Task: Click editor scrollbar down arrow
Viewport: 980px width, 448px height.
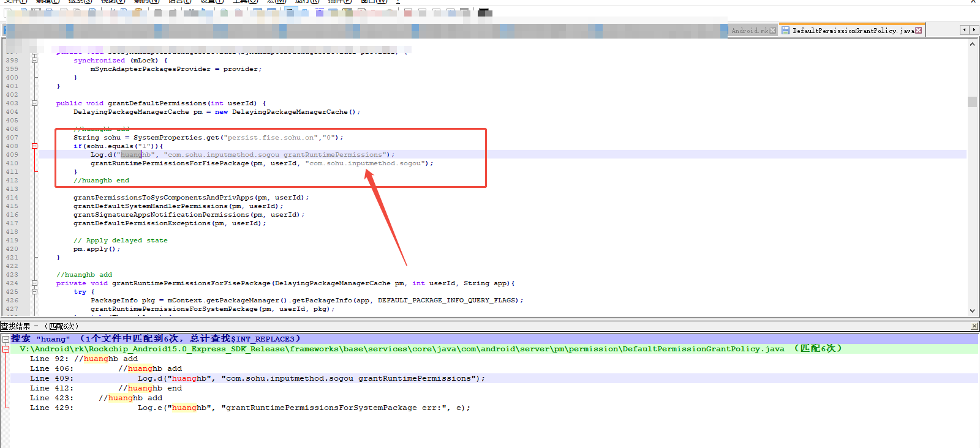Action: pos(972,311)
